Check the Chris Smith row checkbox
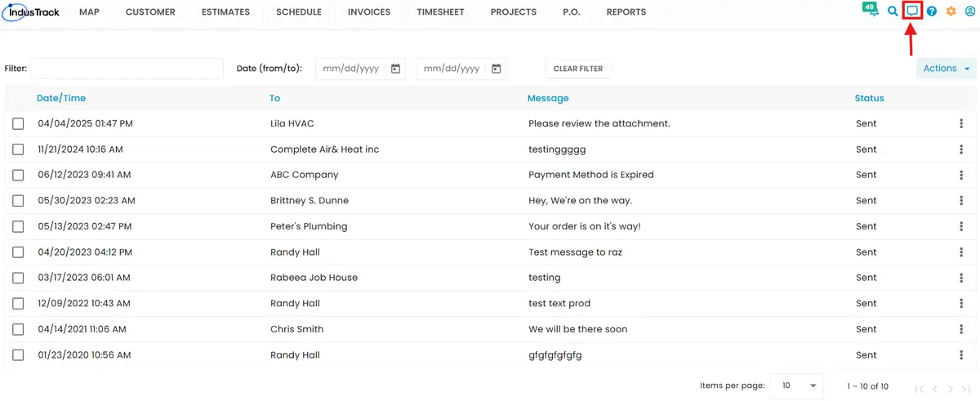 [18, 329]
